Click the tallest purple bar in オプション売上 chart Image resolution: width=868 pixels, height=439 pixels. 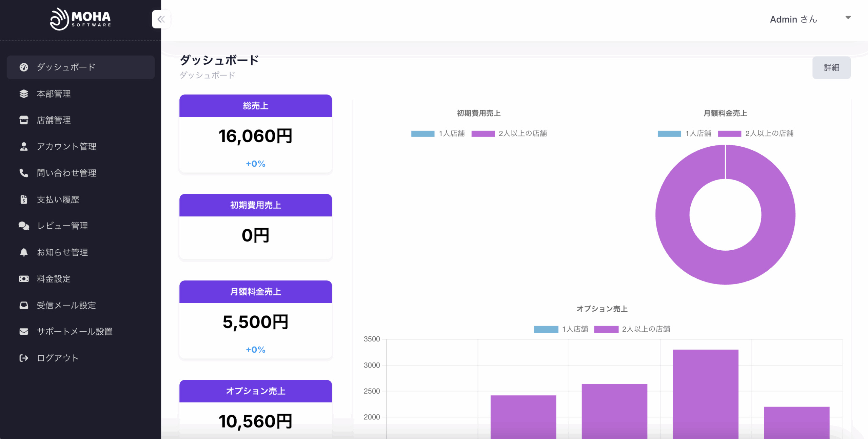tap(706, 394)
